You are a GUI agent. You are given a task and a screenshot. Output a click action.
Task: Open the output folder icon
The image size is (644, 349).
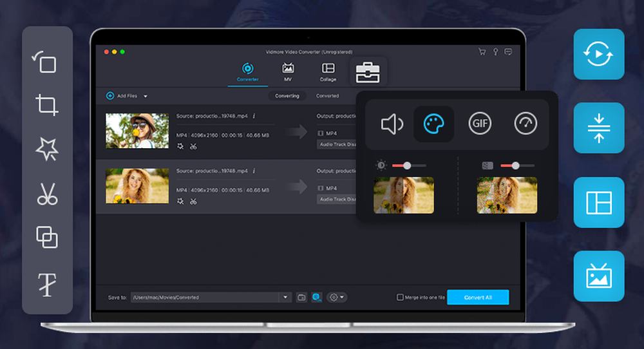pos(301,297)
